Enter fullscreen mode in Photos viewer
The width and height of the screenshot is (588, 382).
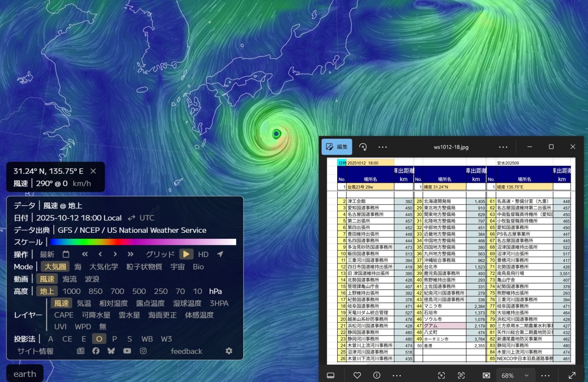(x=572, y=375)
